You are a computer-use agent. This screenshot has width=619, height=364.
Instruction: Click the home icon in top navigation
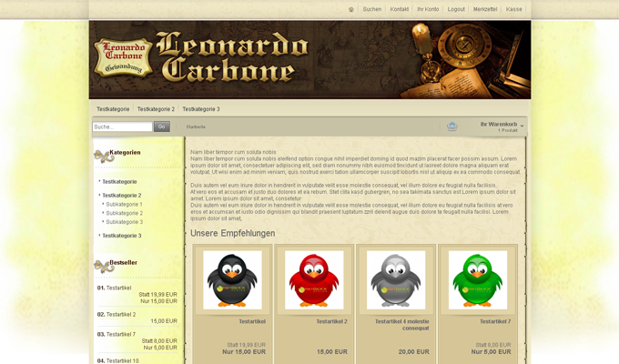(351, 9)
